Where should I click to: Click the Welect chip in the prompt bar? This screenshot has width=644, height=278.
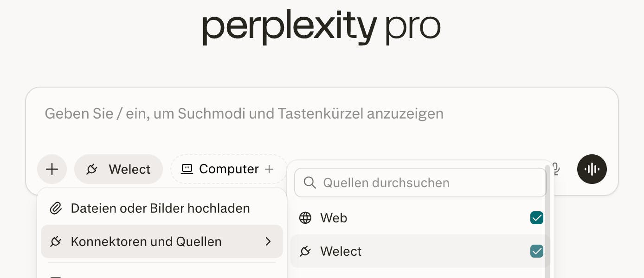coord(118,169)
